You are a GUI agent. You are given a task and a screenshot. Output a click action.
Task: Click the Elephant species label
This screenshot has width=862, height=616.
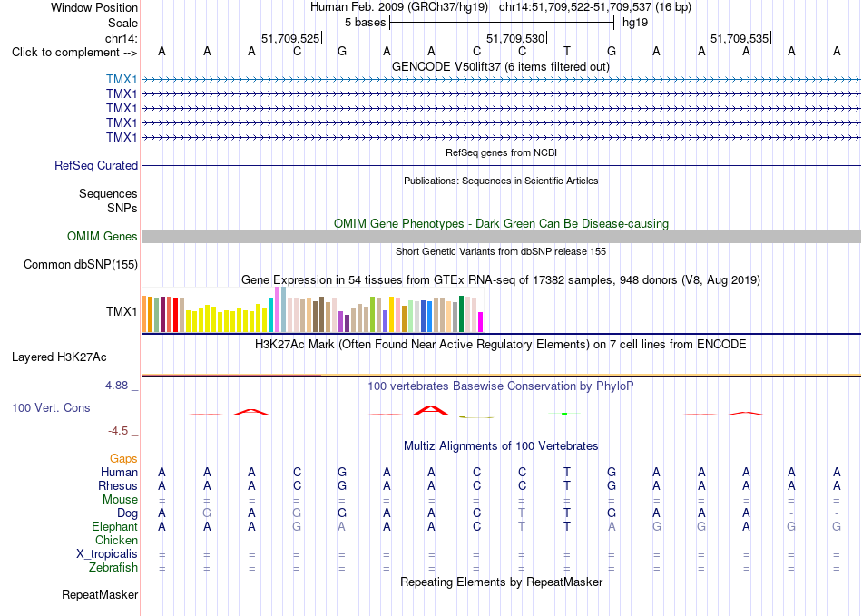pyautogui.click(x=114, y=526)
